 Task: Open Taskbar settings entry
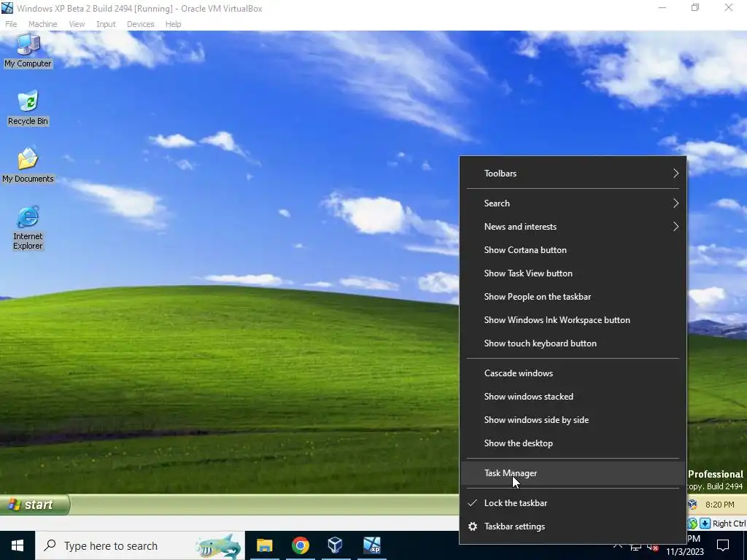click(573, 526)
